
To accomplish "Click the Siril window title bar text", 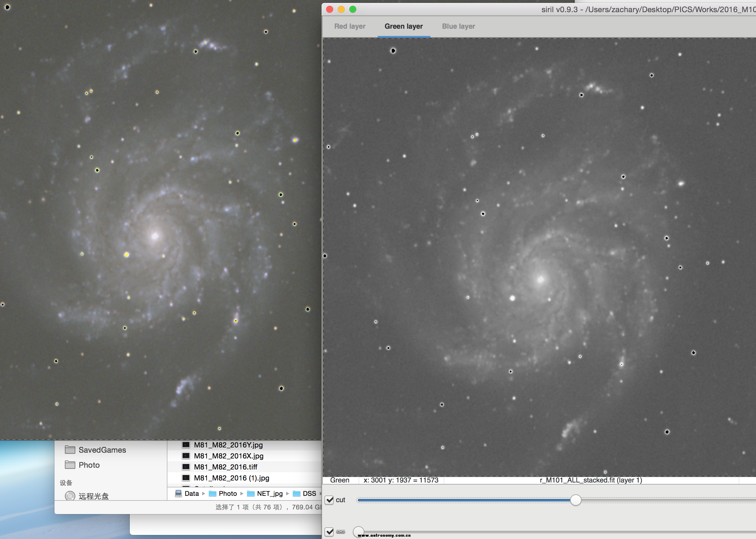I will pyautogui.click(x=649, y=9).
